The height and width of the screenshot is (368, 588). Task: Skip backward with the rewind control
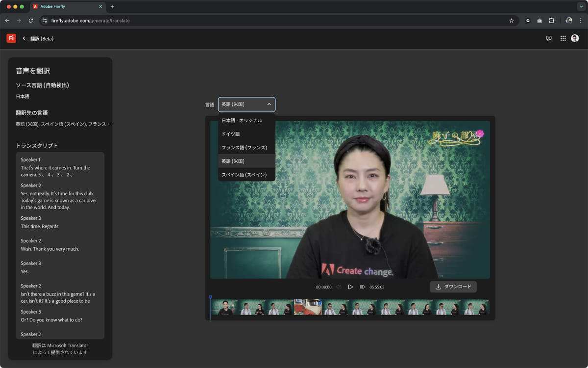click(x=339, y=287)
